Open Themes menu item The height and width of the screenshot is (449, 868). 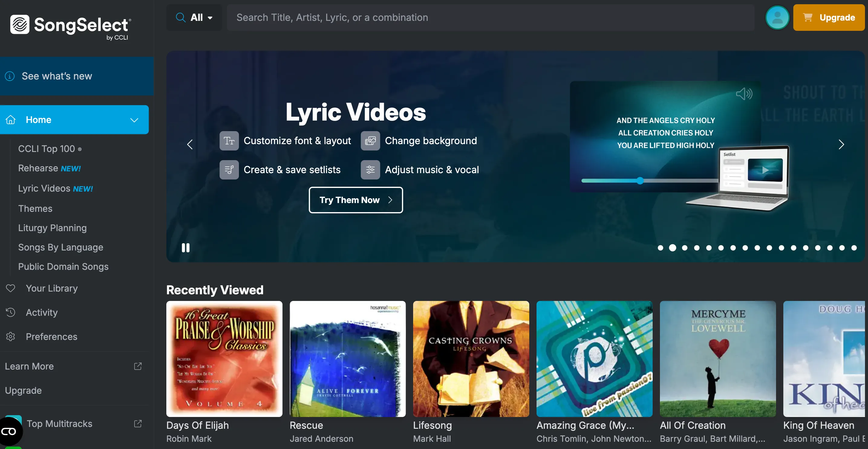(35, 208)
